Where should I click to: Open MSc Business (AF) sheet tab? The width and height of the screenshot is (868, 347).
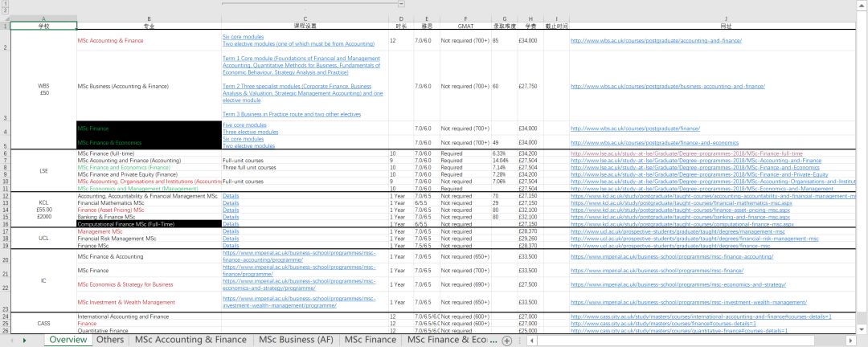point(296,340)
